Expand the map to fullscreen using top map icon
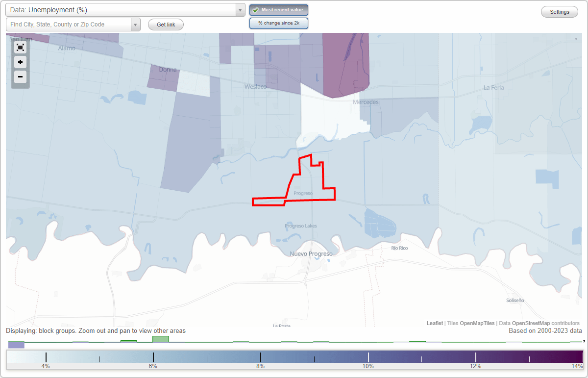Viewport: 588px width, 378px height. (x=20, y=48)
